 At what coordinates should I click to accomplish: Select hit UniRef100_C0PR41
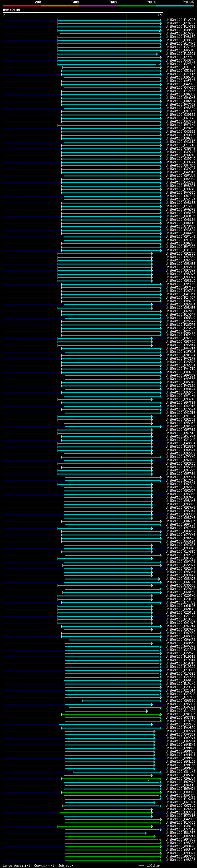click(x=180, y=731)
